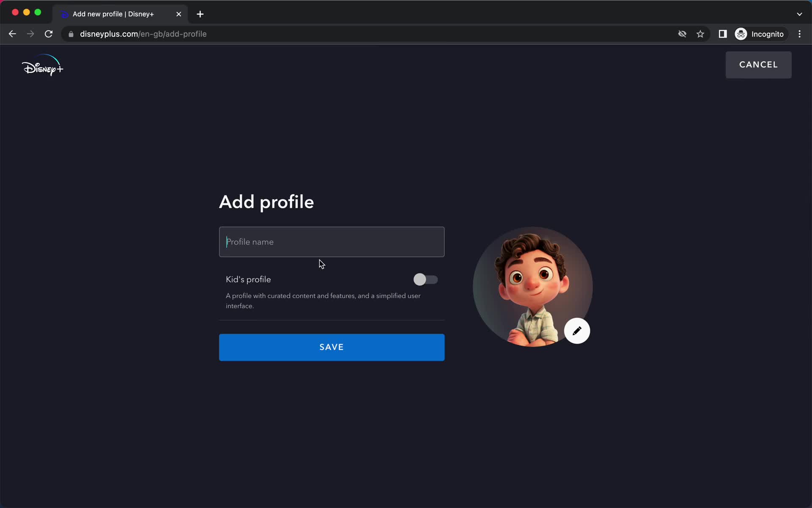Reload the page with refresh icon

point(49,34)
